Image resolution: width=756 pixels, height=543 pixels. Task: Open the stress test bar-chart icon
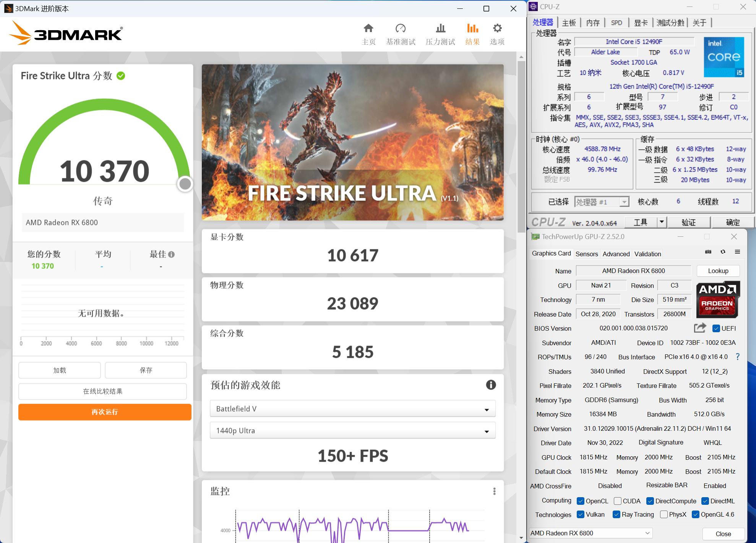click(x=440, y=29)
